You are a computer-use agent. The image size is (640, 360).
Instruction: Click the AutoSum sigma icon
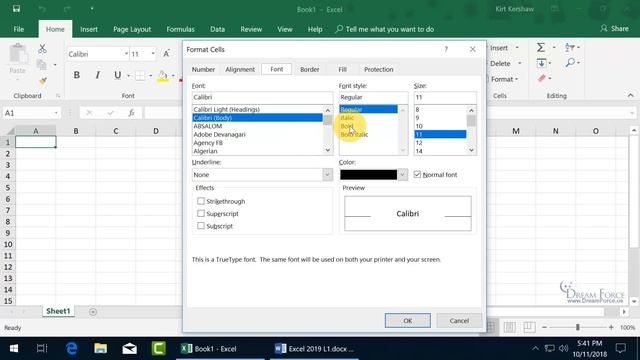(x=541, y=47)
